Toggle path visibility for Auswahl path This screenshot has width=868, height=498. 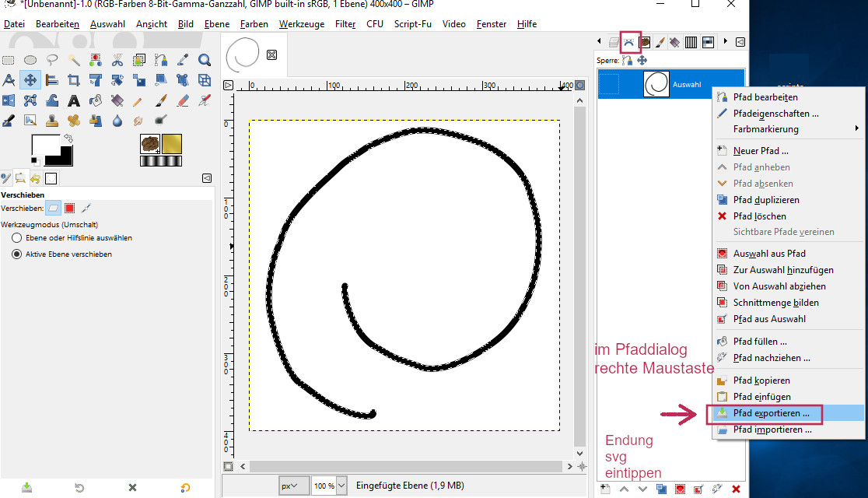[608, 84]
